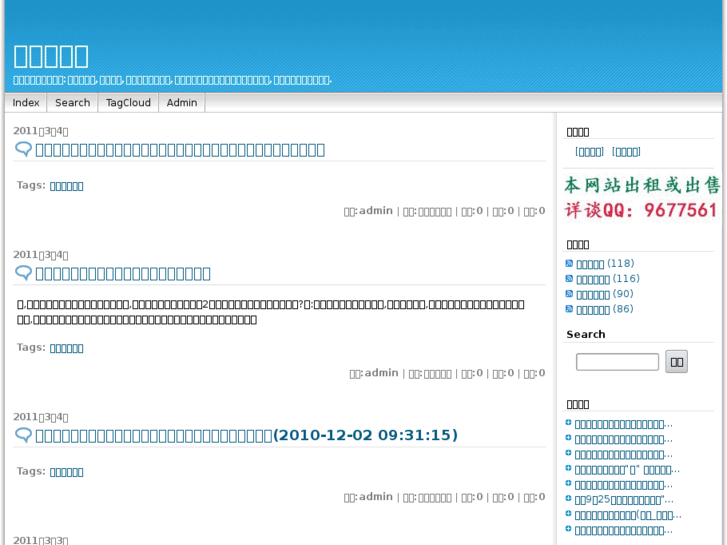This screenshot has width=727, height=545.
Task: Click speech bubble icon of first post
Action: [x=23, y=149]
